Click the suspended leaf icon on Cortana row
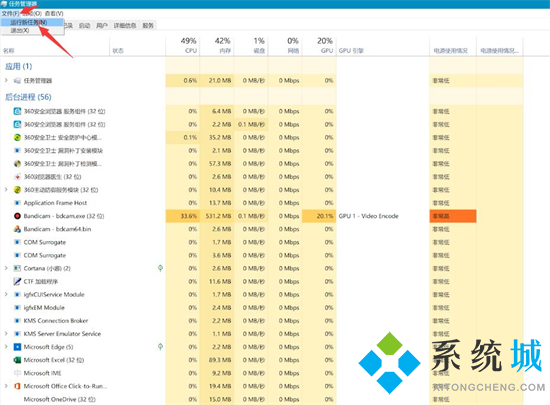This screenshot has width=550, height=405. click(x=160, y=268)
